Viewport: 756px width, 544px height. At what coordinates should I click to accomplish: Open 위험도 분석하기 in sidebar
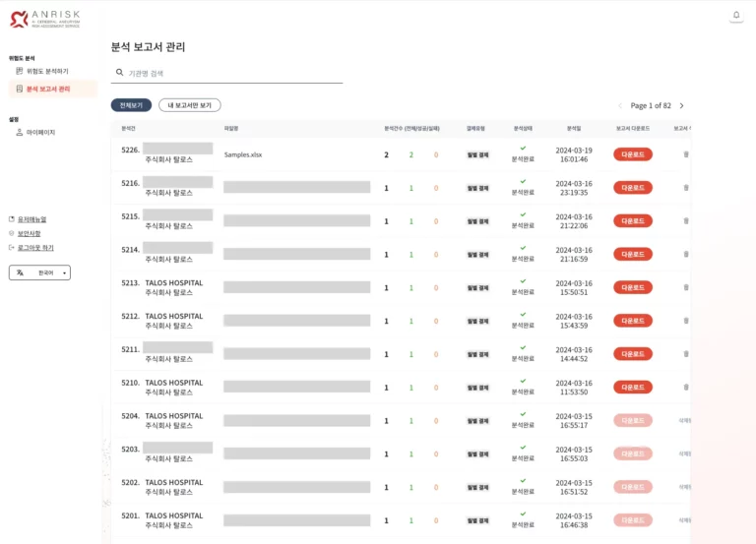[x=47, y=71]
